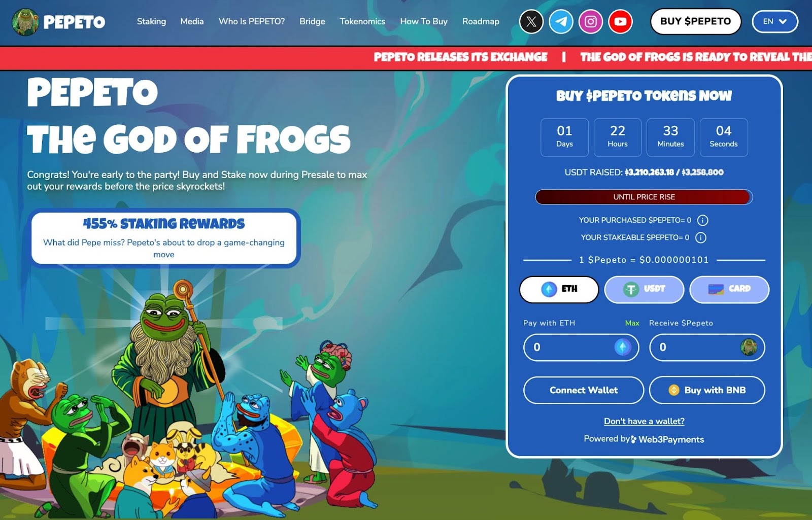Click info icon beside stakeable $PEPETO

[x=700, y=237]
